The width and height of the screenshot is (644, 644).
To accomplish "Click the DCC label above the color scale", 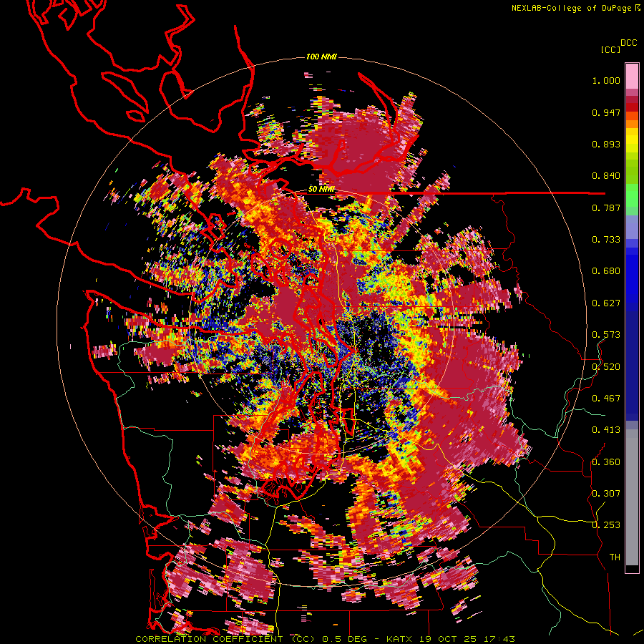I will 629,43.
